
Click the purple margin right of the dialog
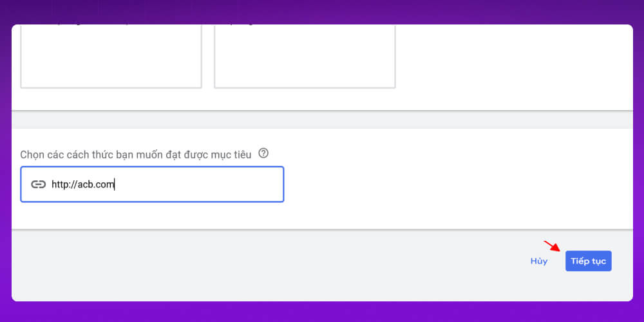click(638, 161)
